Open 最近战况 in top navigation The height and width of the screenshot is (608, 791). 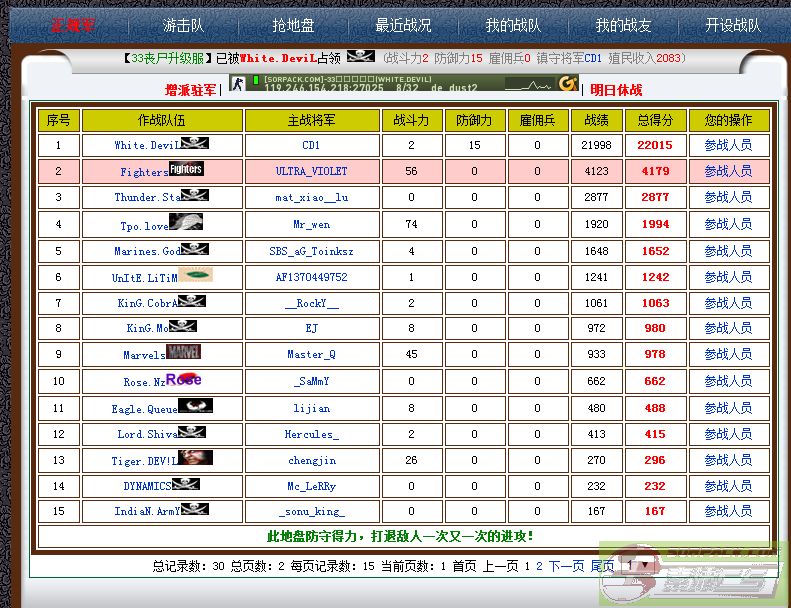coord(403,25)
